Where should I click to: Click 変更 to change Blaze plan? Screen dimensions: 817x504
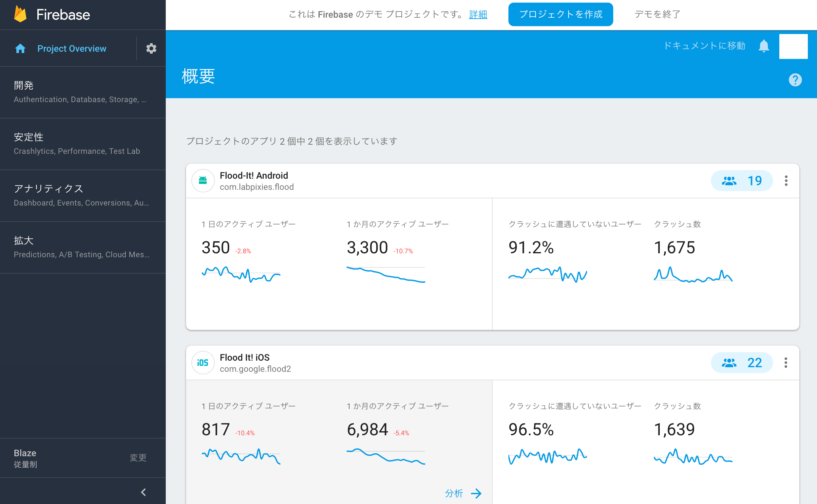[138, 458]
